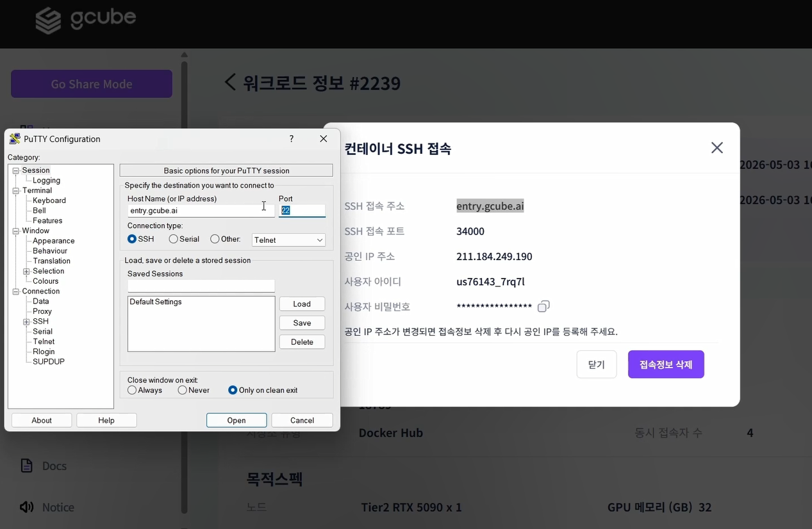Screen dimensions: 812x529
Task: Select Colours in the category tree
Action: (x=46, y=281)
